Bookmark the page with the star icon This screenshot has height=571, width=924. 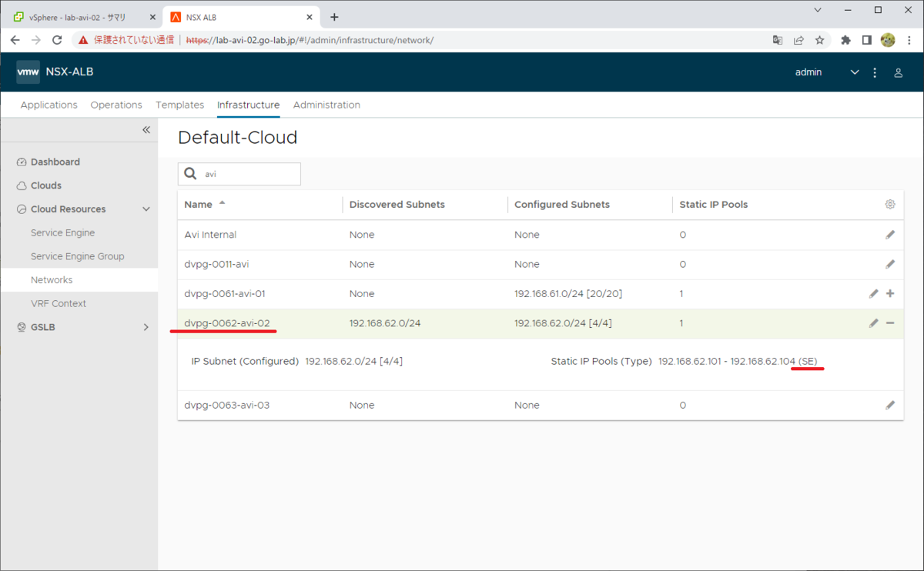[820, 40]
